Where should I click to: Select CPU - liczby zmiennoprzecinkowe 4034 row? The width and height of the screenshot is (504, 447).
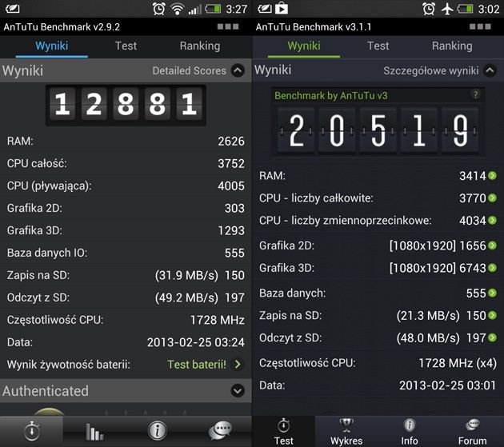(x=378, y=221)
